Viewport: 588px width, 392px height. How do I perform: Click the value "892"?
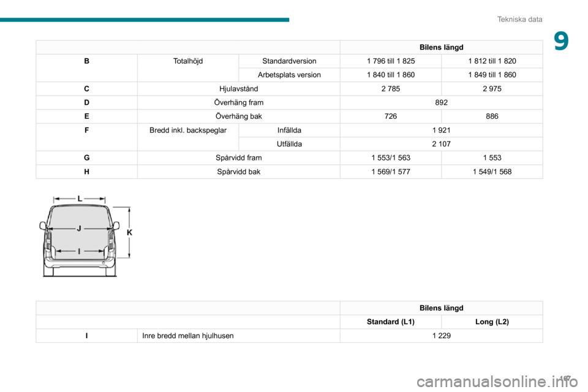[442, 103]
